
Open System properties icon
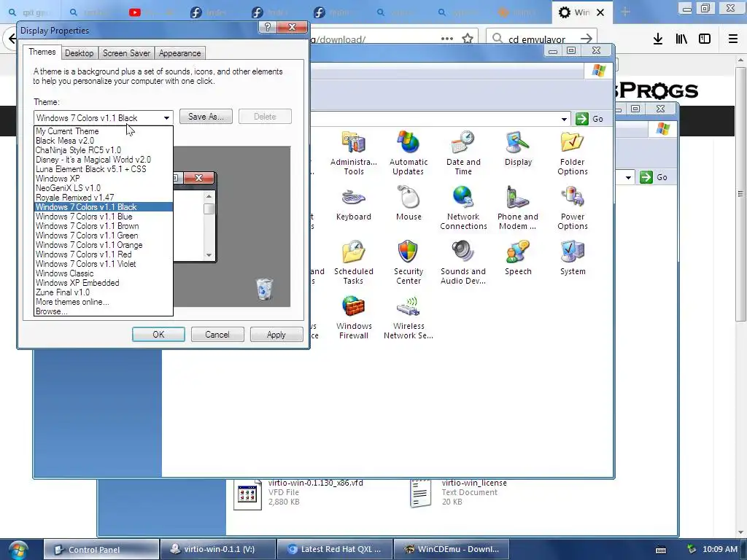tap(572, 259)
